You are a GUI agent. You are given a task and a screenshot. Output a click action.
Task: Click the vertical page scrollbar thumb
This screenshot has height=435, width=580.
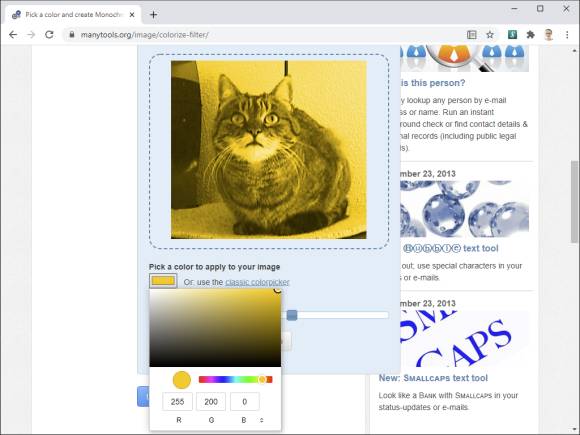574,202
